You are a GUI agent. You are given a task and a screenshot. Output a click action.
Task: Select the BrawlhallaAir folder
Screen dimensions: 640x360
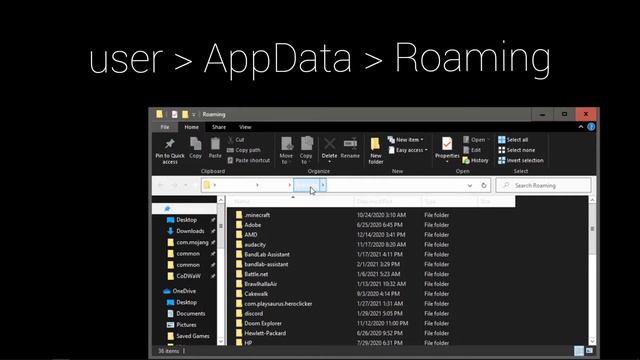256,284
